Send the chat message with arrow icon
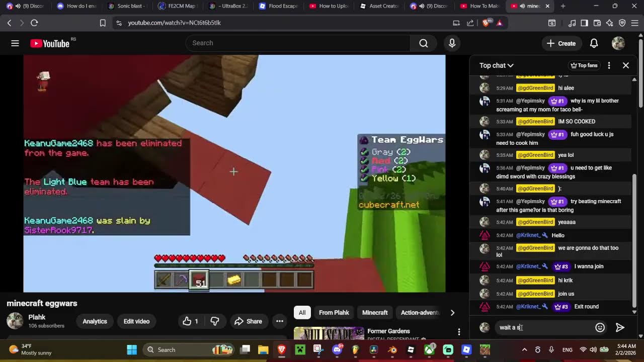Image resolution: width=644 pixels, height=362 pixels. (x=620, y=327)
